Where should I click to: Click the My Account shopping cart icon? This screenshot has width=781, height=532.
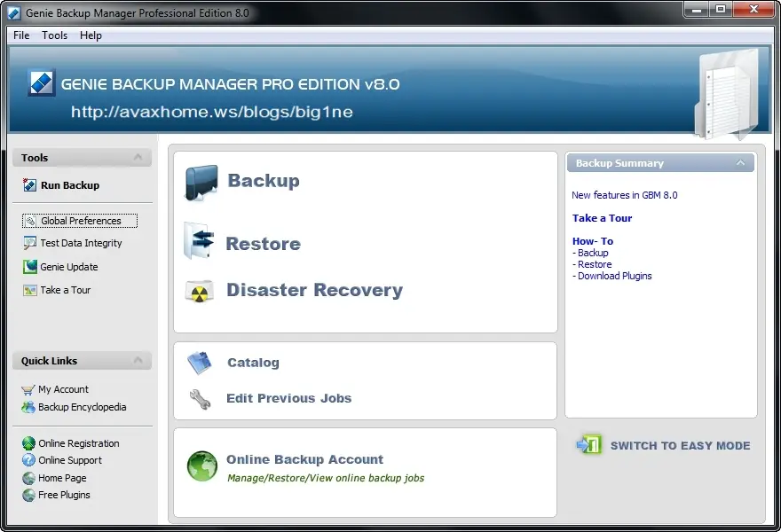28,389
